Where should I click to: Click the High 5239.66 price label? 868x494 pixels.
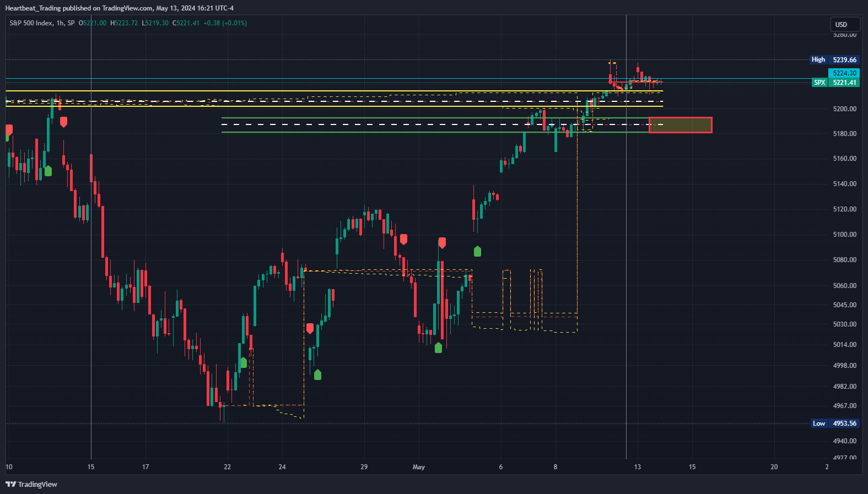pyautogui.click(x=834, y=59)
